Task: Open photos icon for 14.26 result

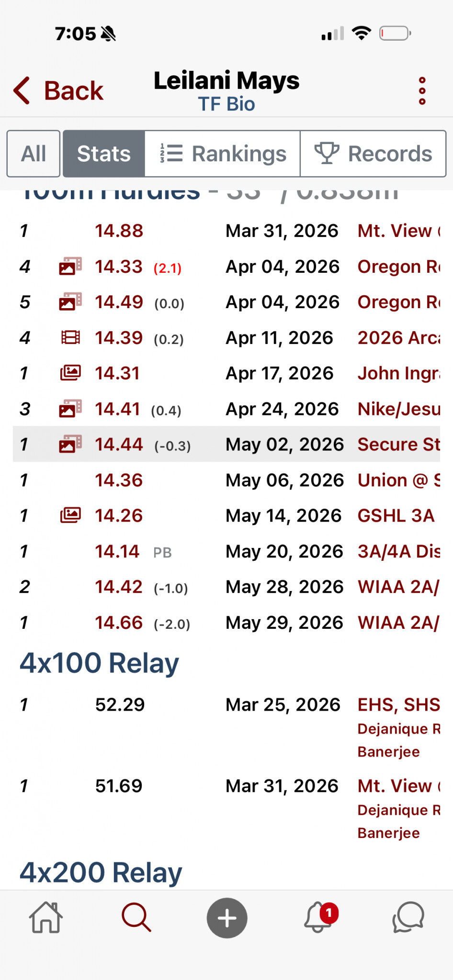Action: [x=70, y=515]
